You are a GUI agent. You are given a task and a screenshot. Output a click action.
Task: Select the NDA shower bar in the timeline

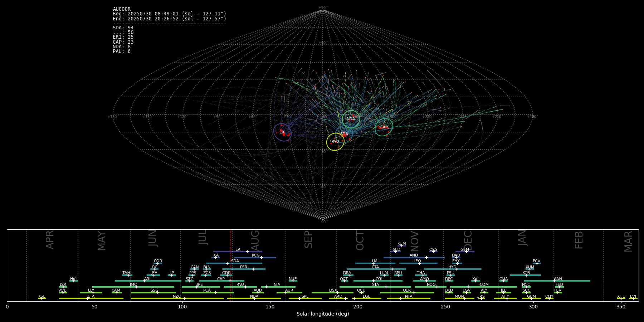pyautogui.click(x=254, y=298)
